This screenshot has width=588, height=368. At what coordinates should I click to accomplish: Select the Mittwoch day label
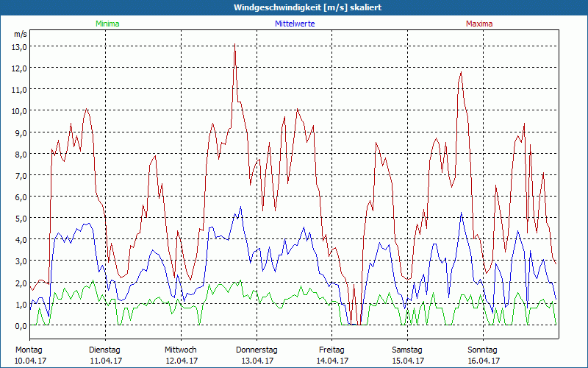click(180, 350)
